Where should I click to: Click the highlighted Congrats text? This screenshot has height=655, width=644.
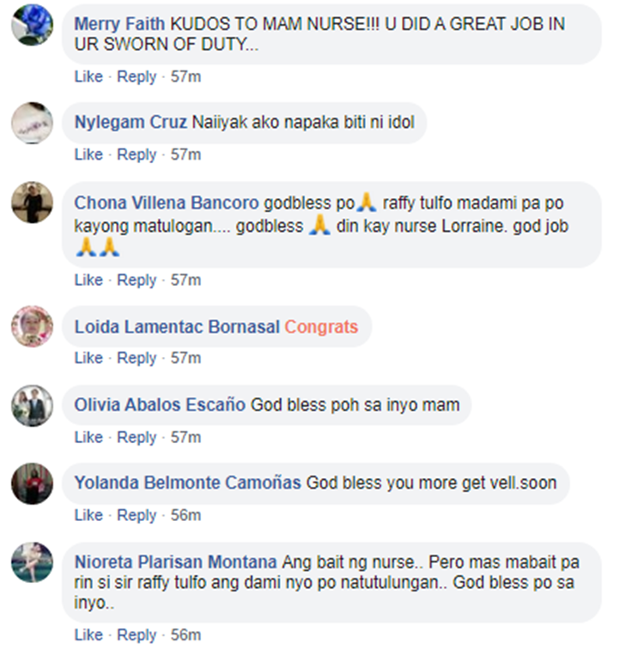(321, 327)
